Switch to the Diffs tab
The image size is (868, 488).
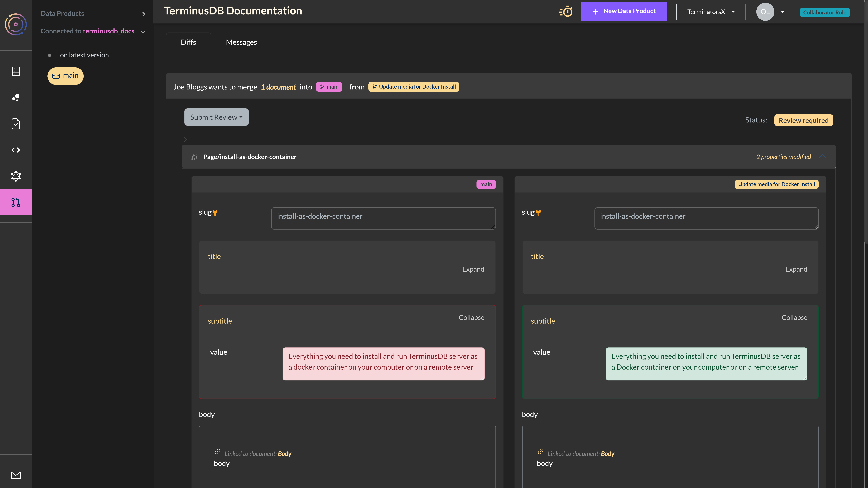click(x=188, y=42)
